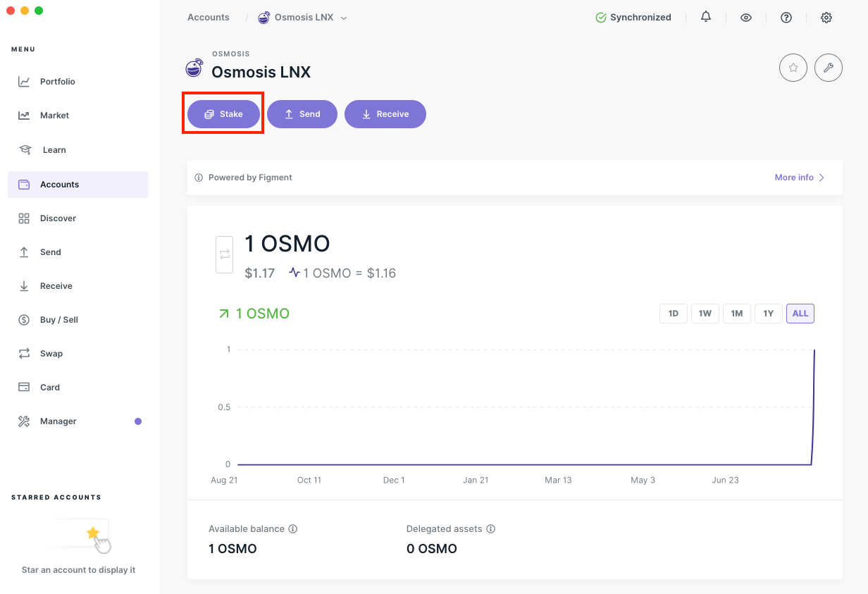Select the 1M chart range

pyautogui.click(x=737, y=314)
